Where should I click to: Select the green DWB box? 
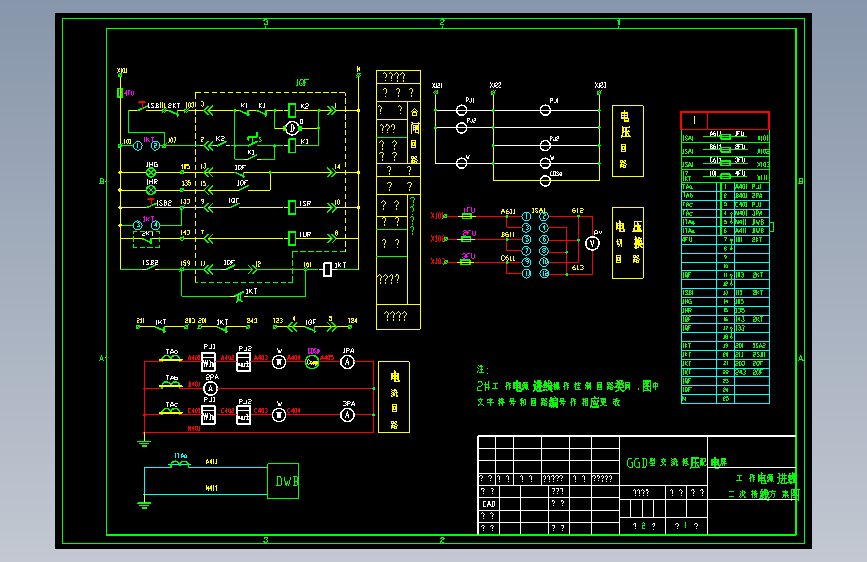[x=283, y=481]
